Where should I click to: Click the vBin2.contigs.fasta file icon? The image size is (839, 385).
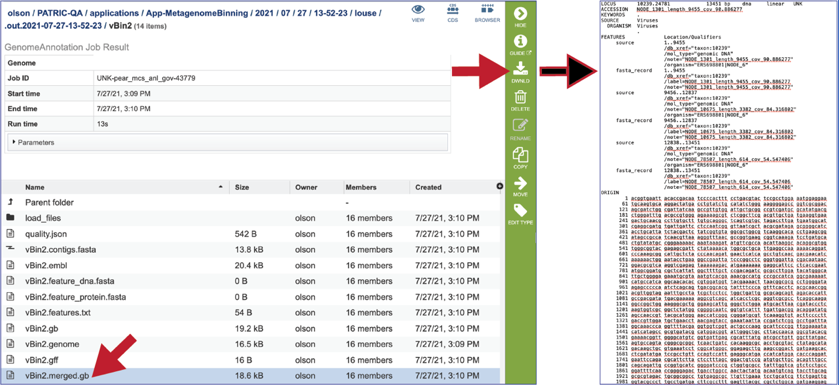10,249
